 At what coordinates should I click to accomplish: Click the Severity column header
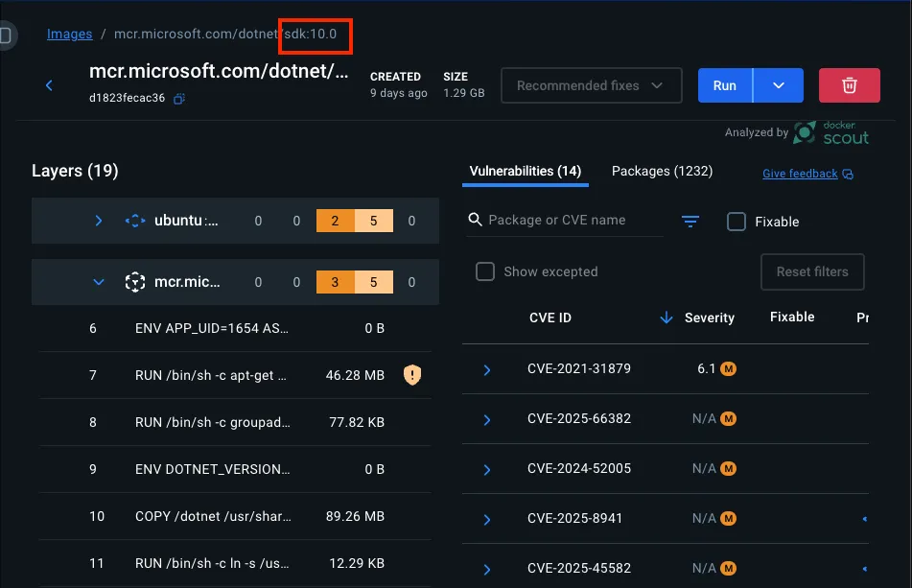pyautogui.click(x=709, y=318)
